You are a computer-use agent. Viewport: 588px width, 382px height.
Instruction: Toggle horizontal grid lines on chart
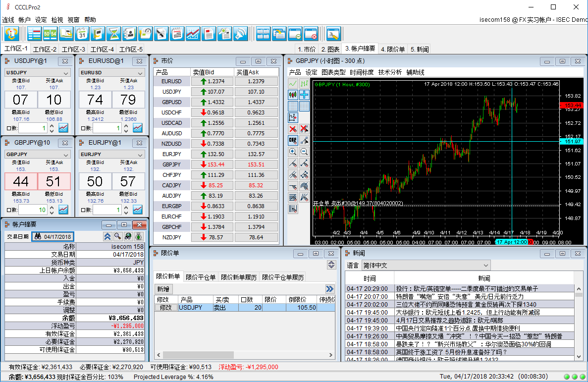click(293, 106)
